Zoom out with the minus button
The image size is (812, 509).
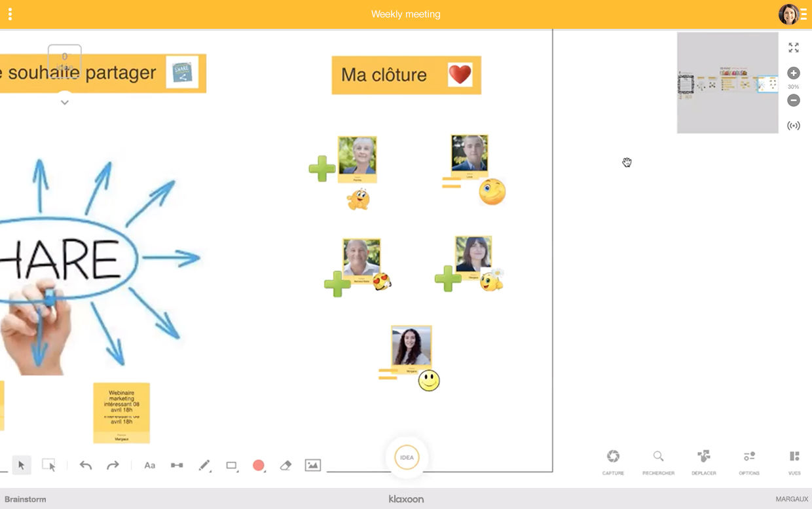794,100
